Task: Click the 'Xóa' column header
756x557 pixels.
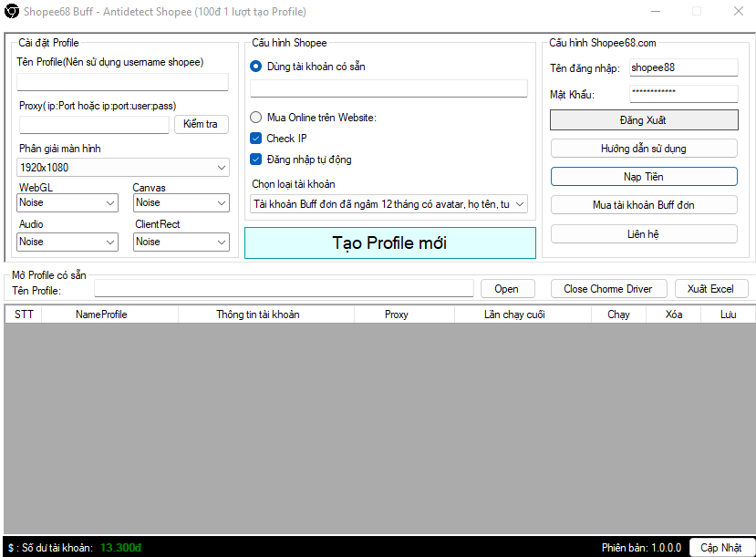Action: tap(674, 315)
